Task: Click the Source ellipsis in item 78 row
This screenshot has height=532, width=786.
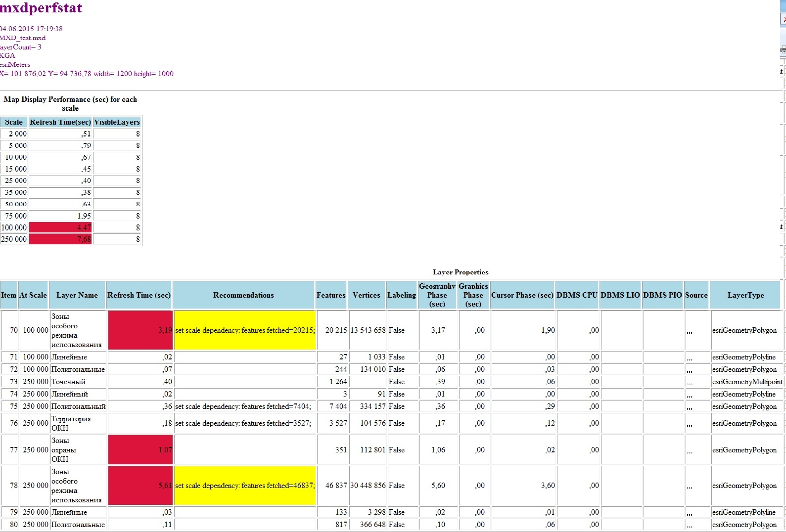Action: (x=690, y=486)
